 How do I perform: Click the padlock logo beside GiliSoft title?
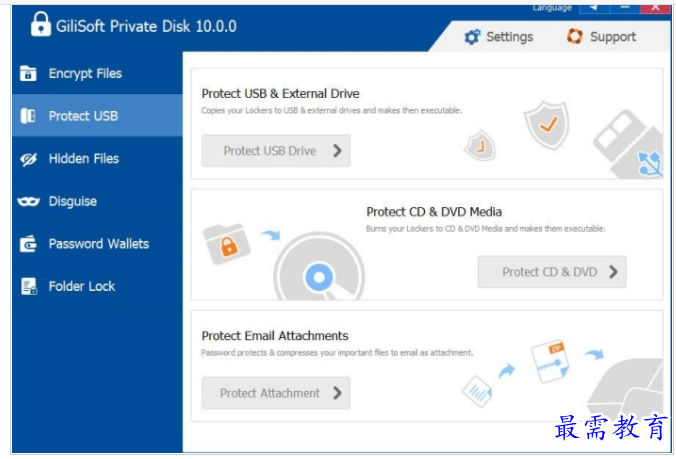point(41,24)
